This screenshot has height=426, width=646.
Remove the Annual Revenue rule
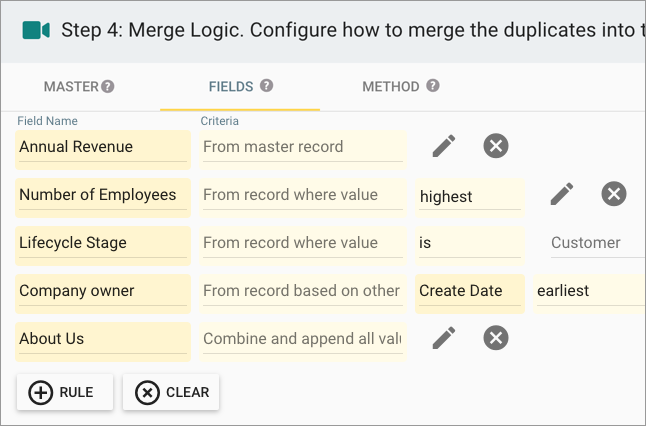tap(496, 146)
